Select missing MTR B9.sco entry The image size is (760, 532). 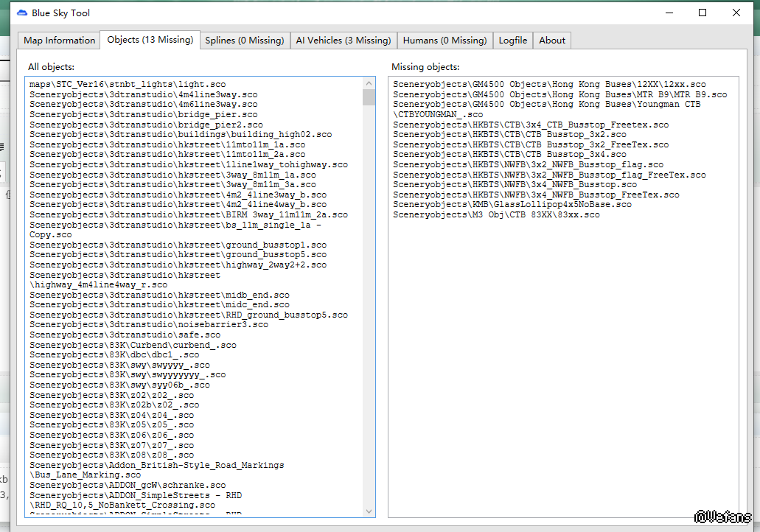tap(559, 94)
